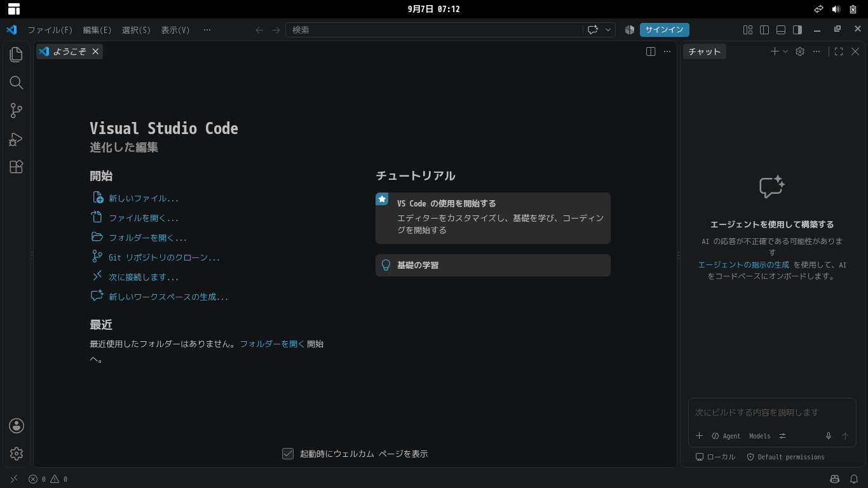868x488 pixels.
Task: Click 新しいワークスペースの生成... link
Action: click(x=168, y=297)
